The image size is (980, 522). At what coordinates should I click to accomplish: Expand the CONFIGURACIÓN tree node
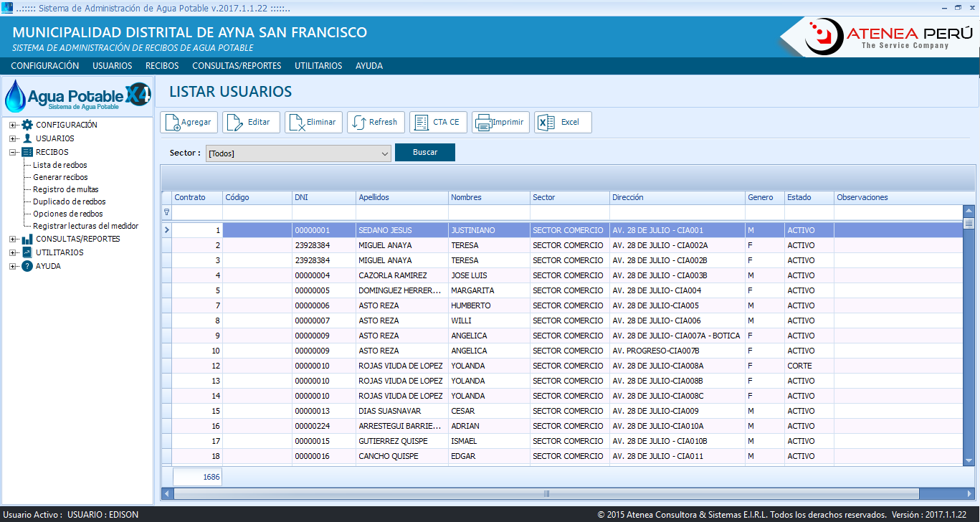(x=13, y=125)
